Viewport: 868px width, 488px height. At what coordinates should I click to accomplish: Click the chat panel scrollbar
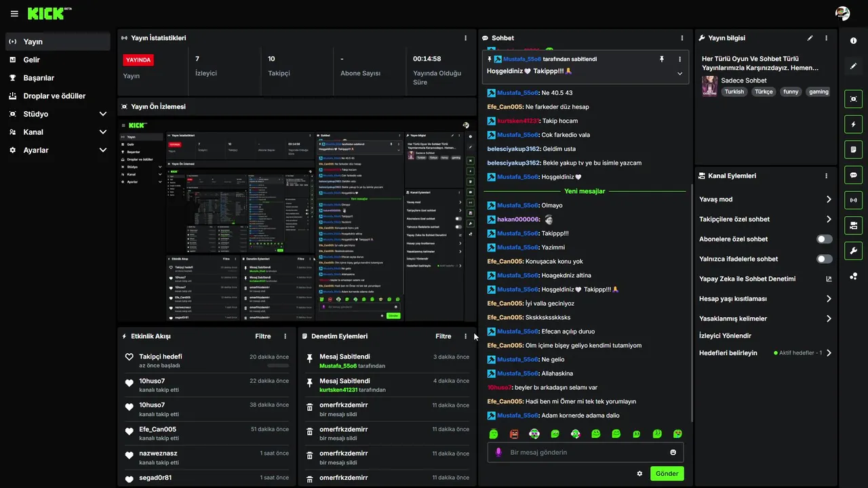(x=692, y=302)
